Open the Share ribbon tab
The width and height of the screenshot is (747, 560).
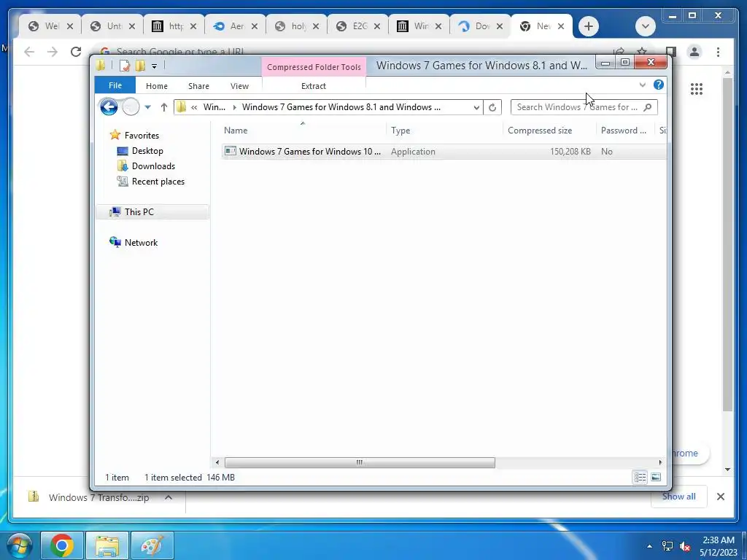(x=198, y=86)
